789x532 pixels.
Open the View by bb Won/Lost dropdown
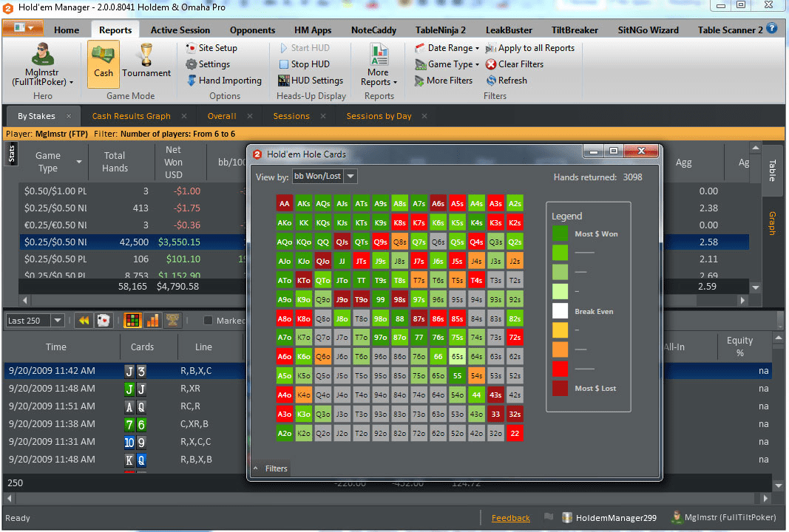(x=351, y=177)
